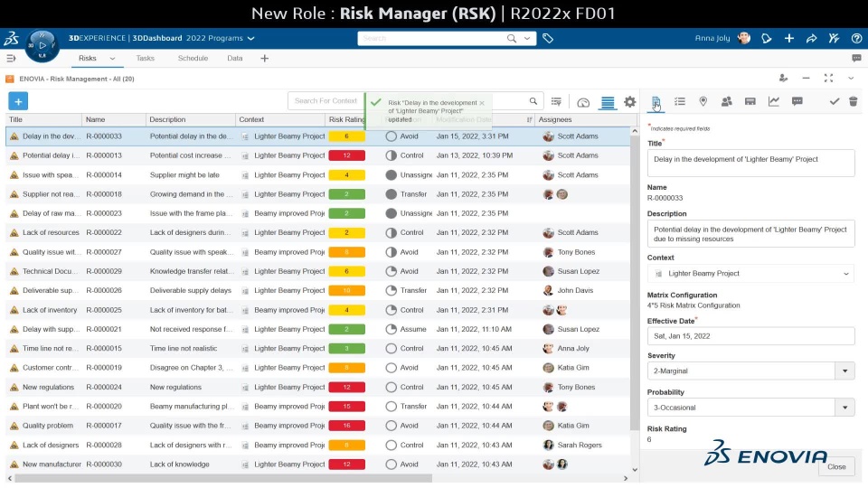Open the Severity dropdown arrow
The image size is (868, 488).
pos(844,371)
